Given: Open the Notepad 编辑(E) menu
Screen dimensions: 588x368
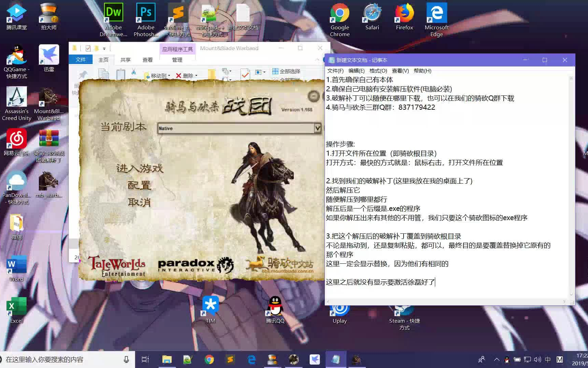Looking at the screenshot, I should pyautogui.click(x=356, y=71).
